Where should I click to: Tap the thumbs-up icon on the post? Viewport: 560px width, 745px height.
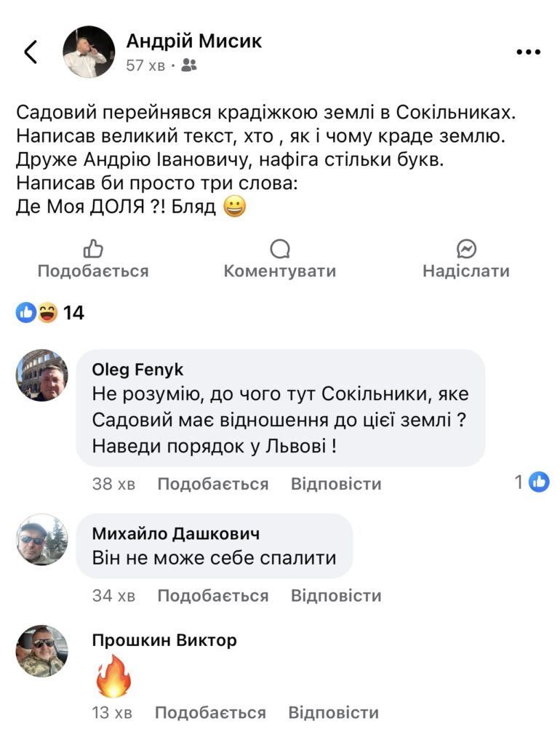93,250
